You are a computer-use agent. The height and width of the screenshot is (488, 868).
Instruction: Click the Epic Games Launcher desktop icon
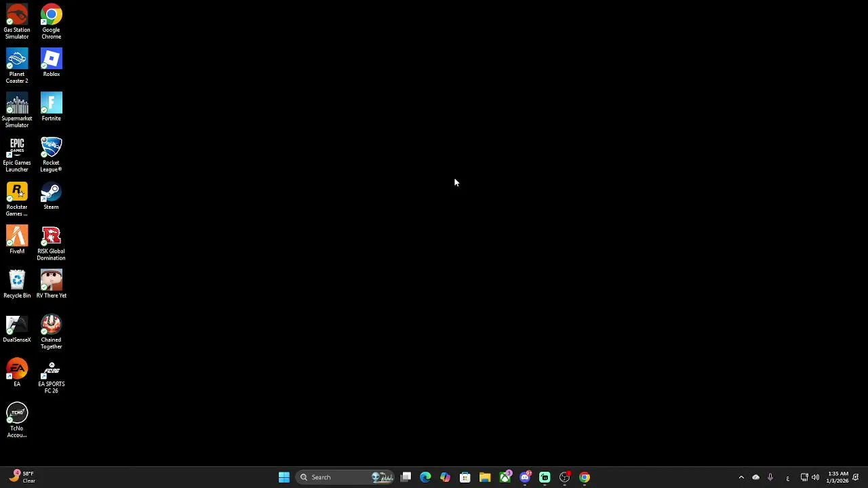point(17,155)
